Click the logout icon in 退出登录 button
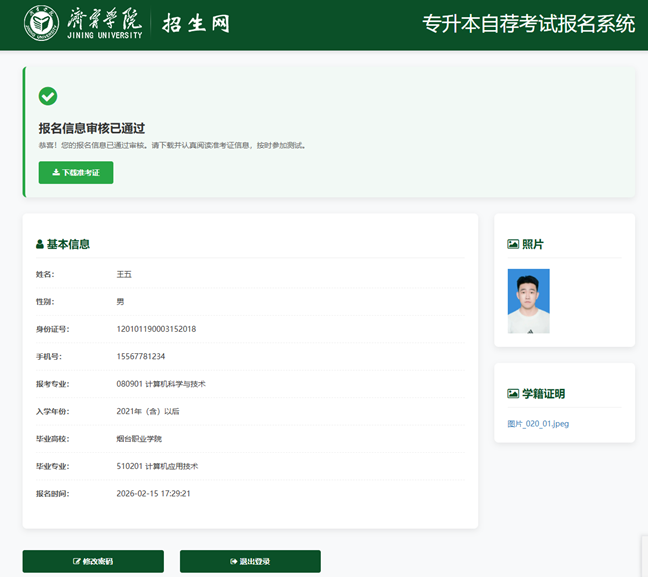This screenshot has height=577, width=648. pyautogui.click(x=234, y=562)
